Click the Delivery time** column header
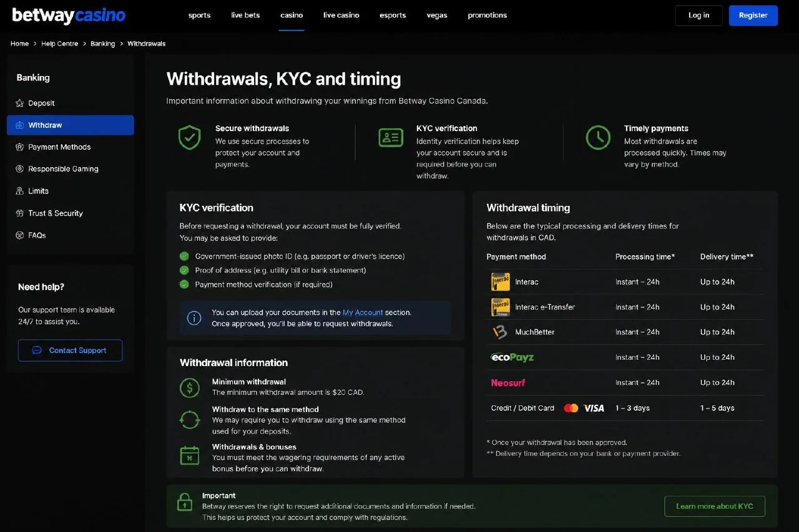 coord(727,257)
